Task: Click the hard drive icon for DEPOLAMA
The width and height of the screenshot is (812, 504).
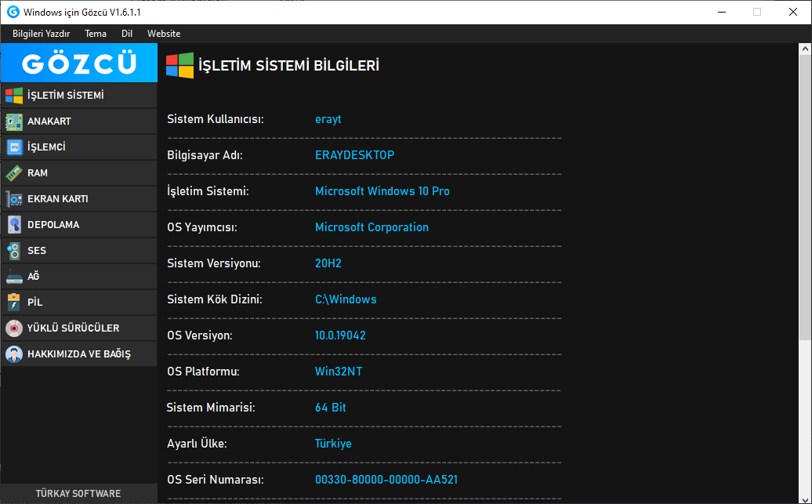Action: tap(14, 225)
